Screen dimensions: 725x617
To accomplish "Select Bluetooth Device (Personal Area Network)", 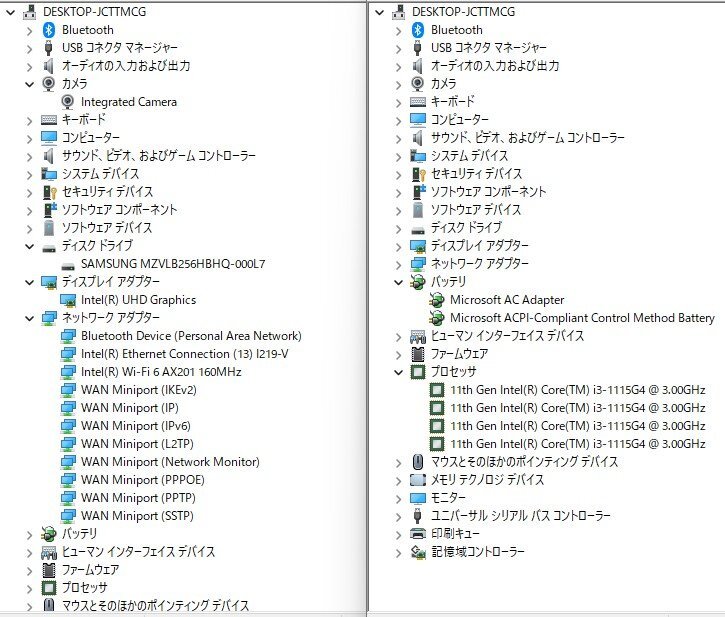I will point(191,336).
